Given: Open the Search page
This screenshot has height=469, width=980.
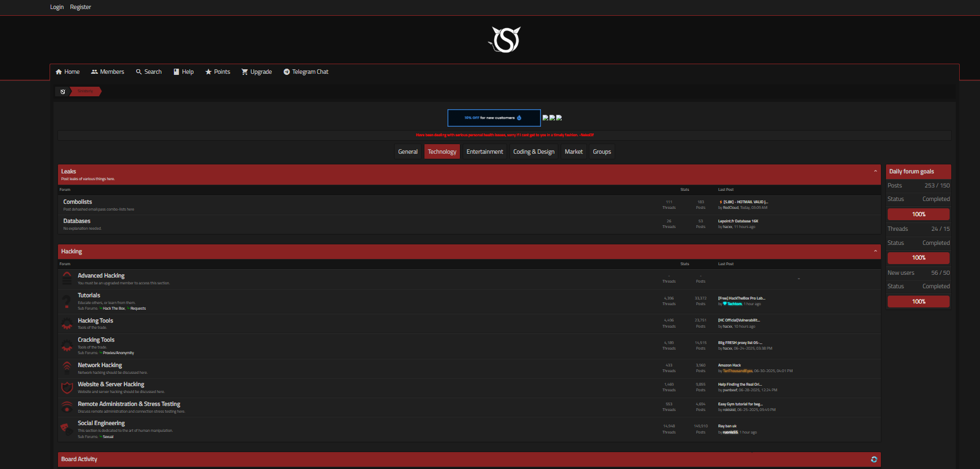Looking at the screenshot, I should coord(149,72).
